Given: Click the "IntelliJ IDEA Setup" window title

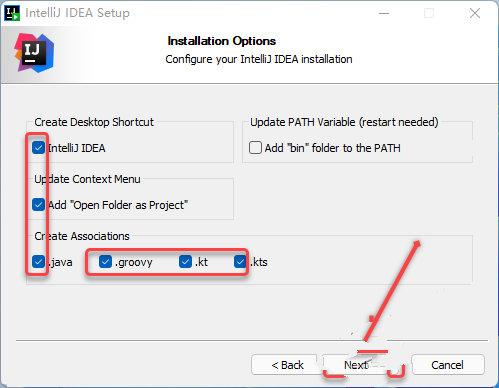Looking at the screenshot, I should (x=77, y=13).
